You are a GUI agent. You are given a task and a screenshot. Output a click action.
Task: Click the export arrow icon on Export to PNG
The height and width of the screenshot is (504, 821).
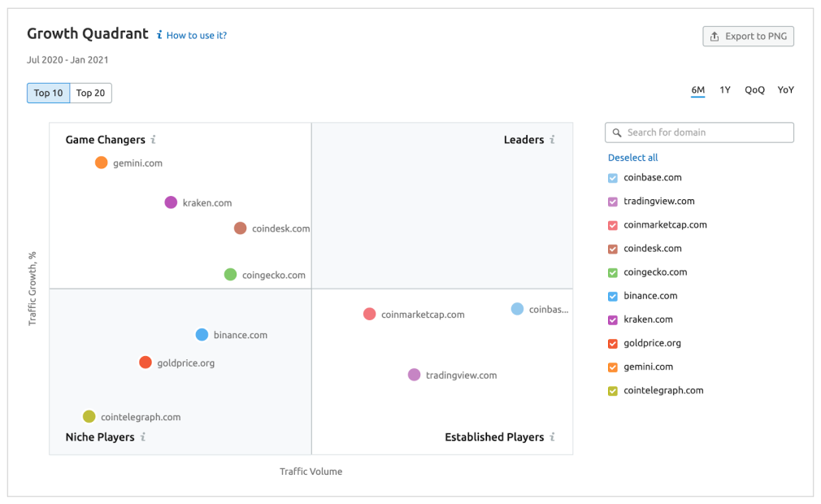pos(714,36)
